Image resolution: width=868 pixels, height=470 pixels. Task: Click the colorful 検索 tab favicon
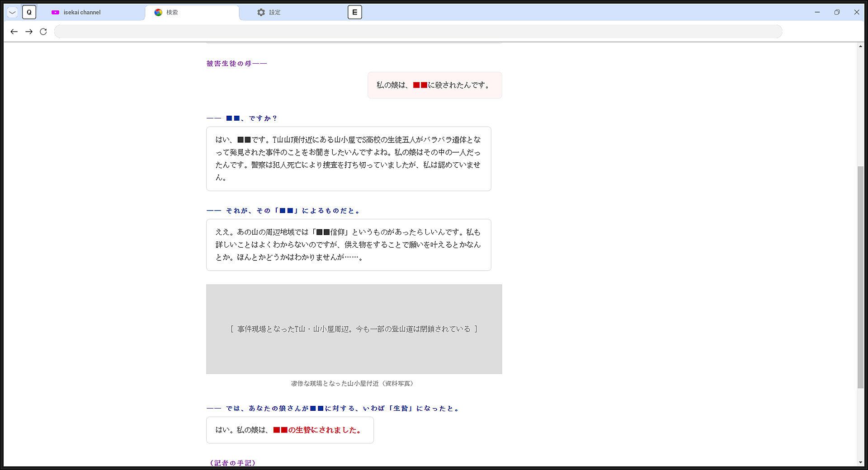tap(158, 12)
